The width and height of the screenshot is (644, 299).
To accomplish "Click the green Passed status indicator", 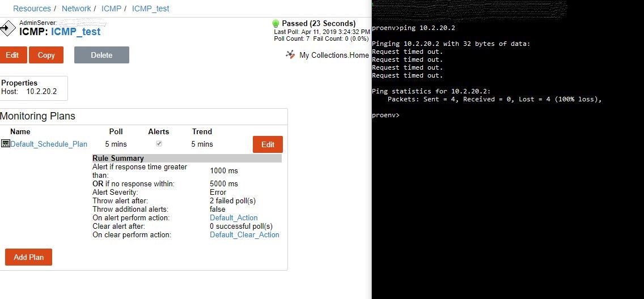I will [276, 23].
